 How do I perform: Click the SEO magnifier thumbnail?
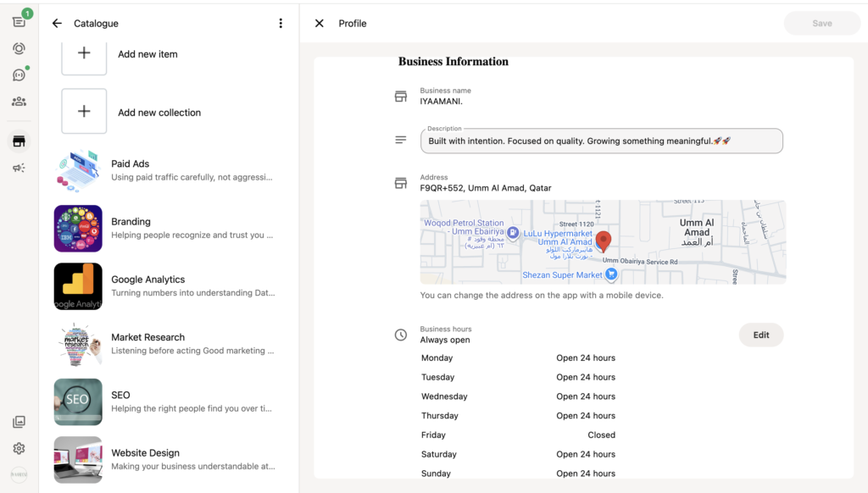coord(78,402)
